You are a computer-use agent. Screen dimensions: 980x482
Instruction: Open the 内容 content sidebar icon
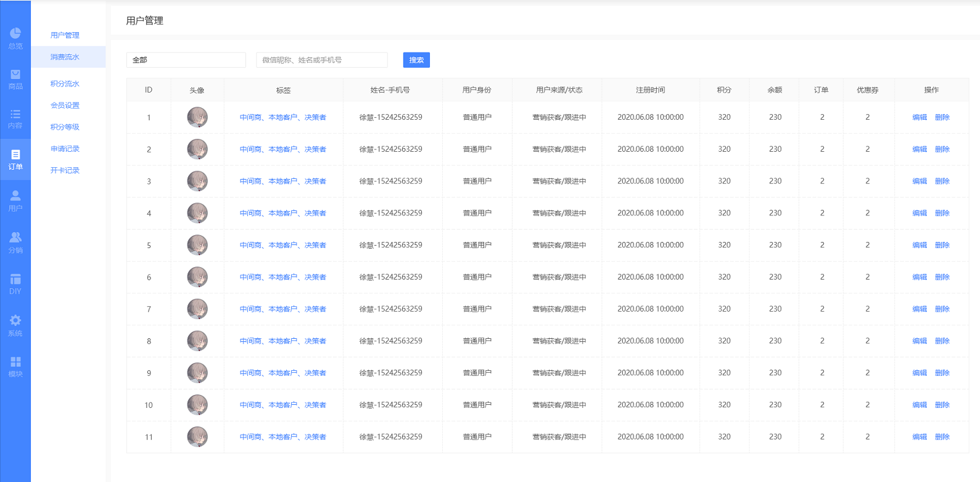(x=15, y=119)
